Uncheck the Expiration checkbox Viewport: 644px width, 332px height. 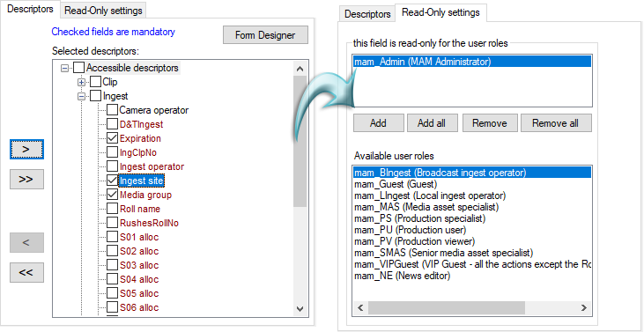(x=112, y=138)
